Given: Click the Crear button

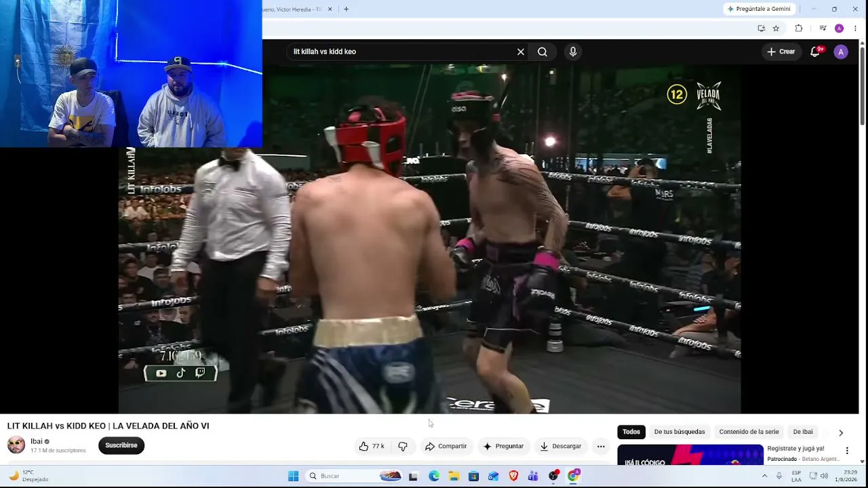Looking at the screenshot, I should click(x=781, y=52).
